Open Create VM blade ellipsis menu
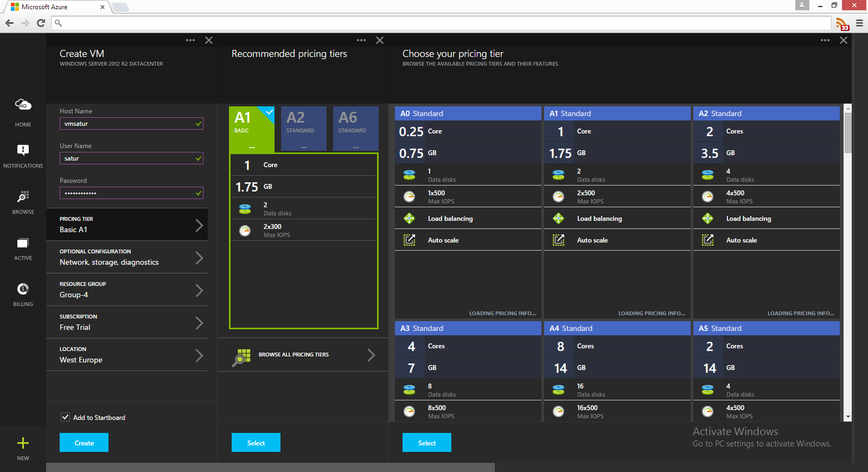 tap(190, 40)
